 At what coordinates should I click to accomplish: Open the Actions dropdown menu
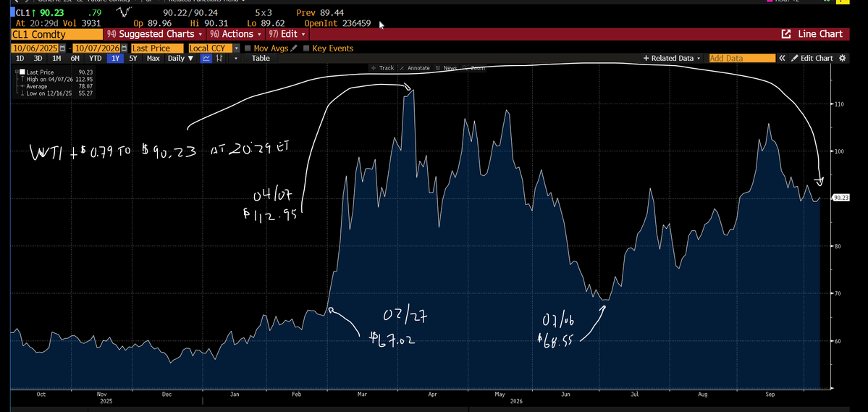click(236, 34)
